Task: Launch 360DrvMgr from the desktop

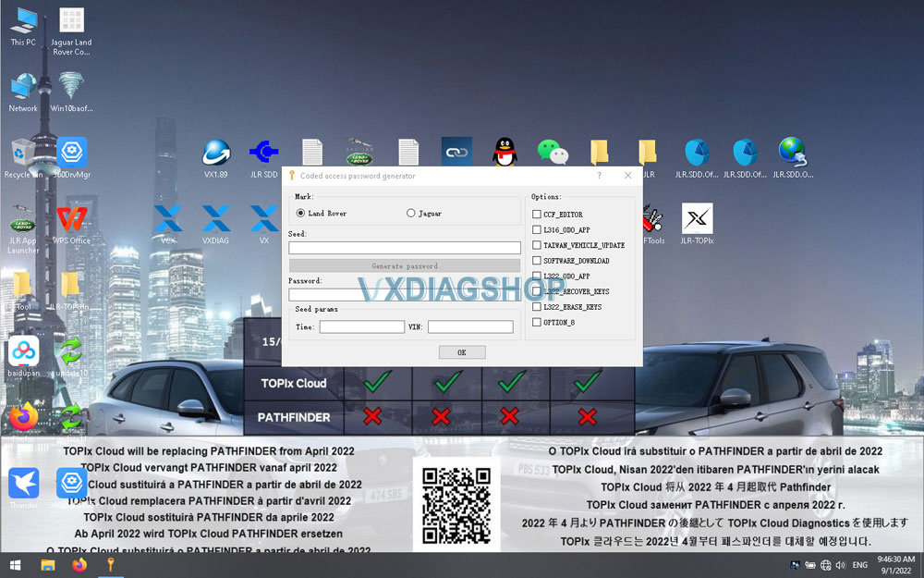Action: pyautogui.click(x=72, y=158)
